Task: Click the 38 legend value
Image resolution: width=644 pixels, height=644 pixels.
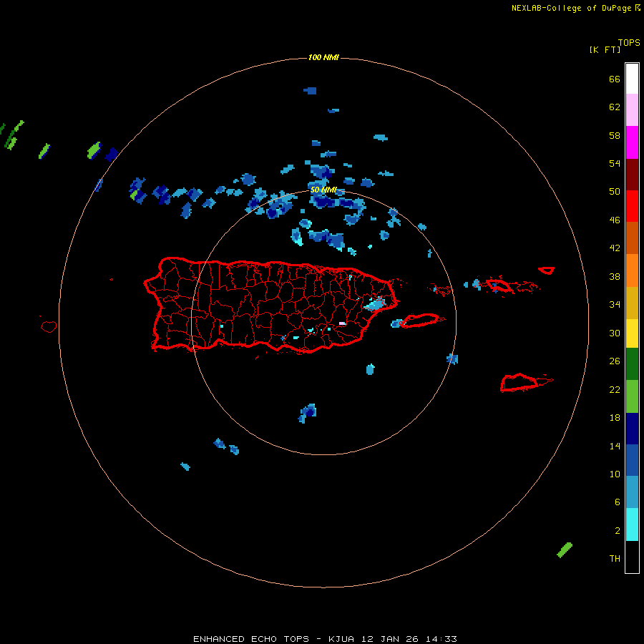Action: tap(615, 276)
